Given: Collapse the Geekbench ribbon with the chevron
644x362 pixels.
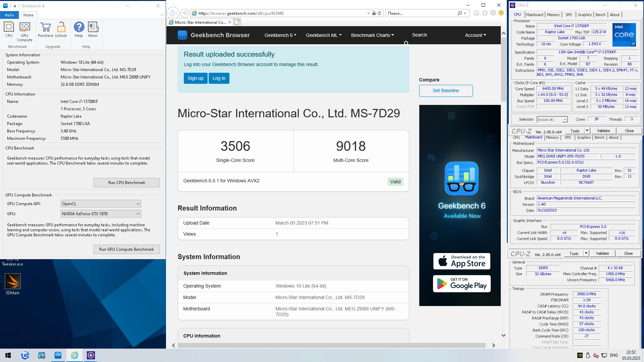Looking at the screenshot, I should [x=162, y=15].
